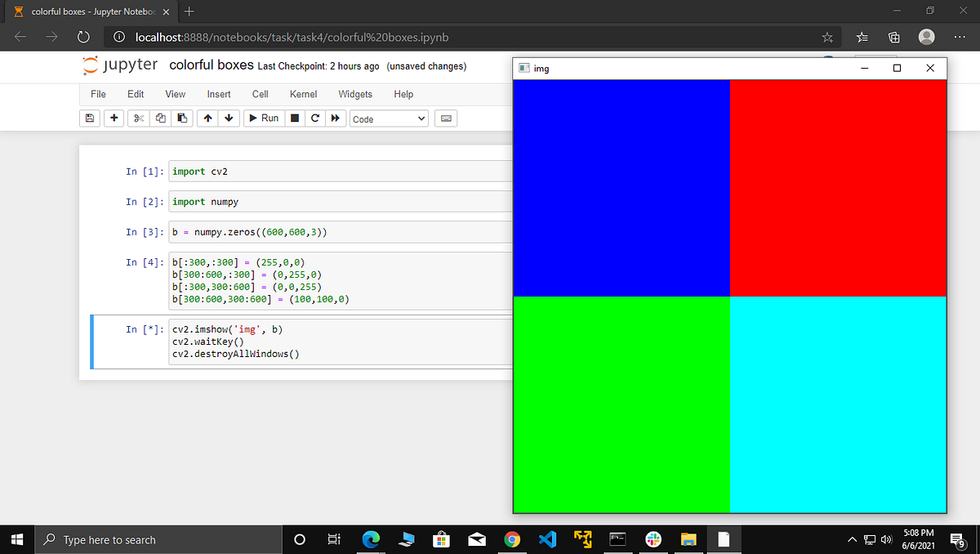
Task: Insert a new cell below
Action: [113, 118]
